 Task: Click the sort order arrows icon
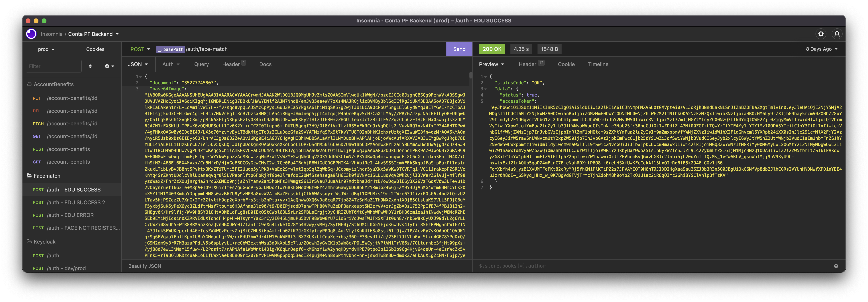click(90, 66)
